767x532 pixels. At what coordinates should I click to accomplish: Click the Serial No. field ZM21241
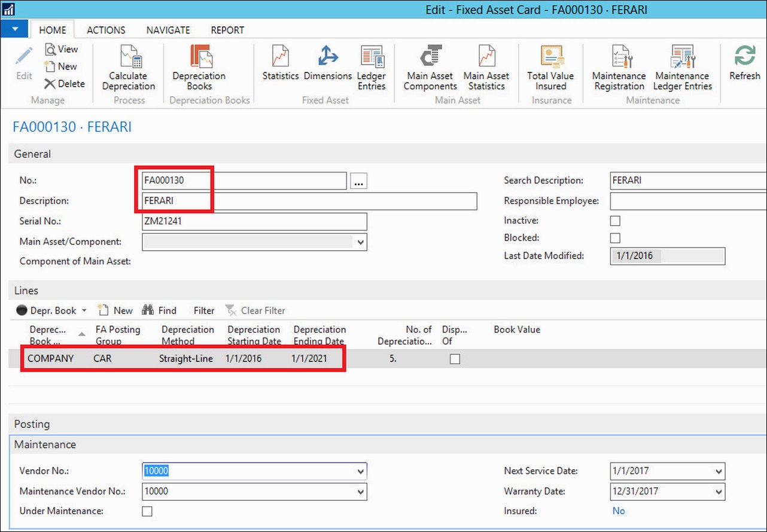point(254,221)
